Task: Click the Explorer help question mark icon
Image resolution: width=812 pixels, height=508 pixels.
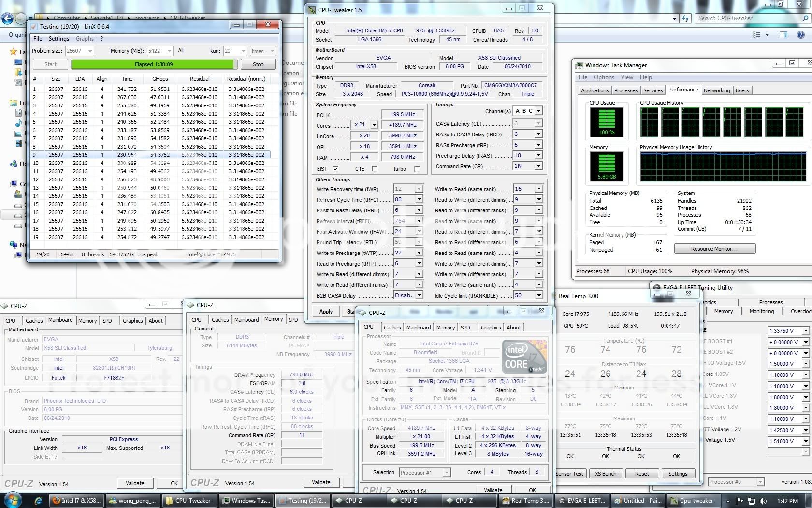Action: (801, 35)
